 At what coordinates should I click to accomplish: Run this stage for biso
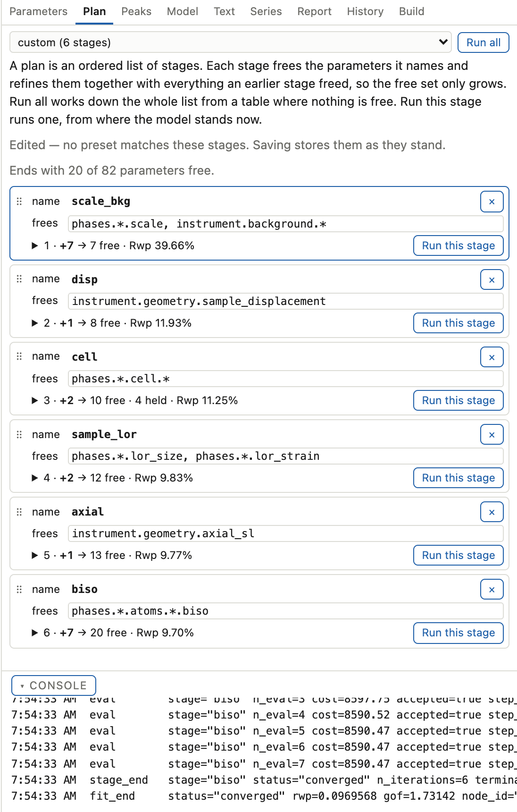click(459, 633)
